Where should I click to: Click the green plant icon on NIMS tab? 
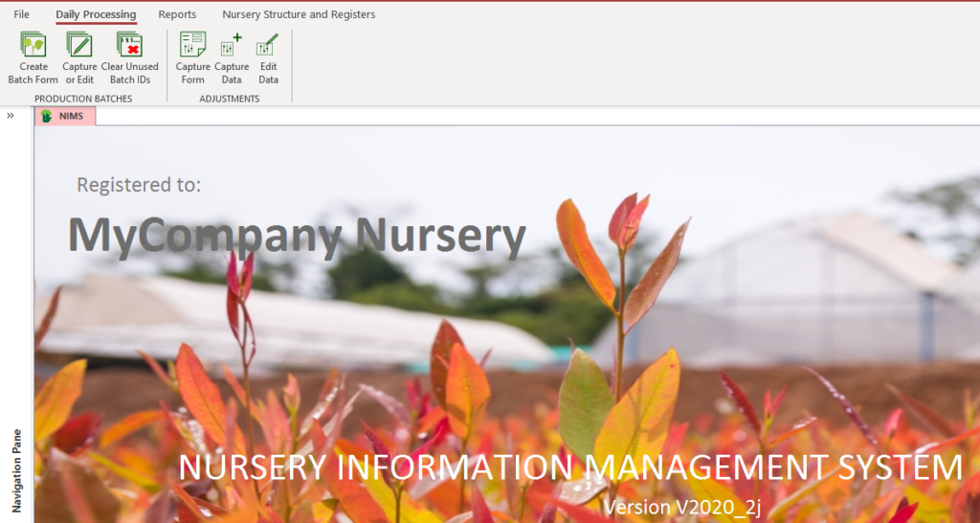point(46,117)
